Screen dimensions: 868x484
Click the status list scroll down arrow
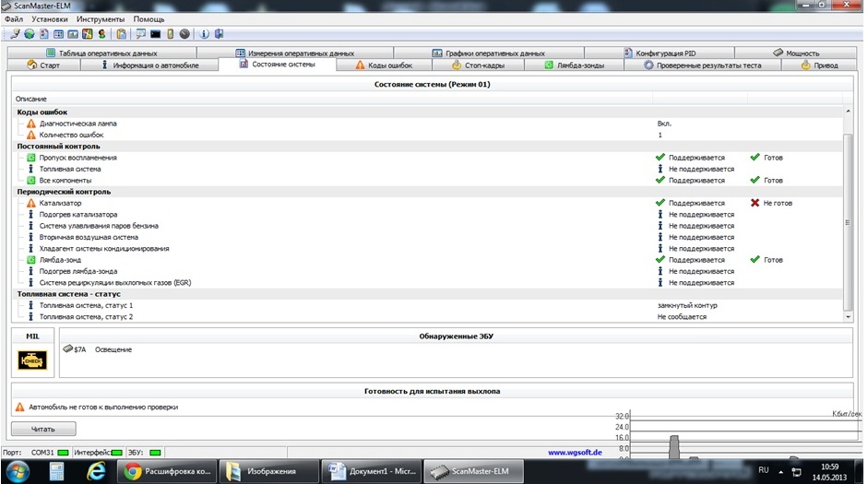click(x=849, y=316)
